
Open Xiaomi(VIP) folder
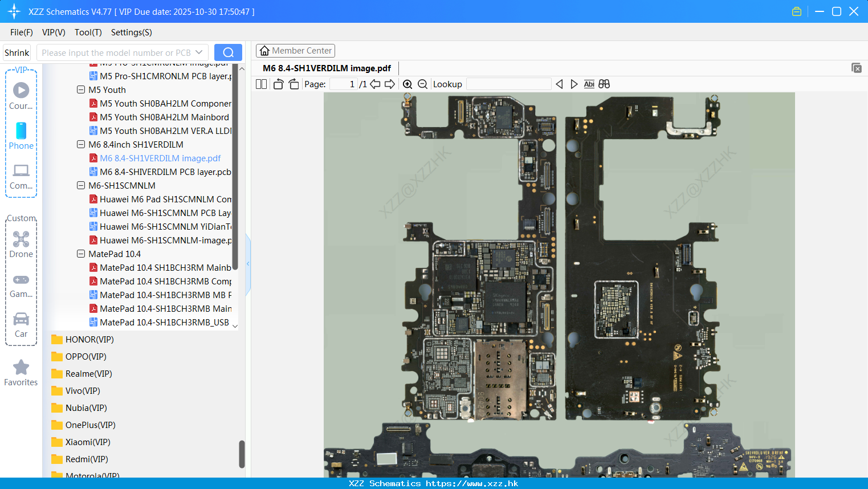(81, 442)
